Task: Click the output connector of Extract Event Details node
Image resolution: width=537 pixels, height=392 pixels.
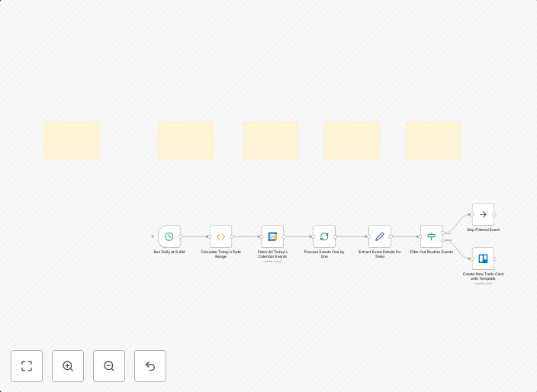Action: (x=391, y=236)
